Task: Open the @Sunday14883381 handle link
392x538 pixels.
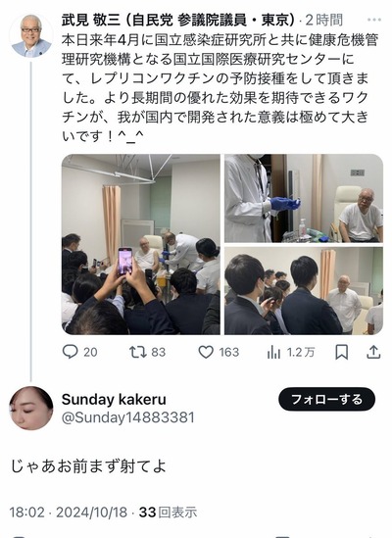Action: (x=128, y=417)
